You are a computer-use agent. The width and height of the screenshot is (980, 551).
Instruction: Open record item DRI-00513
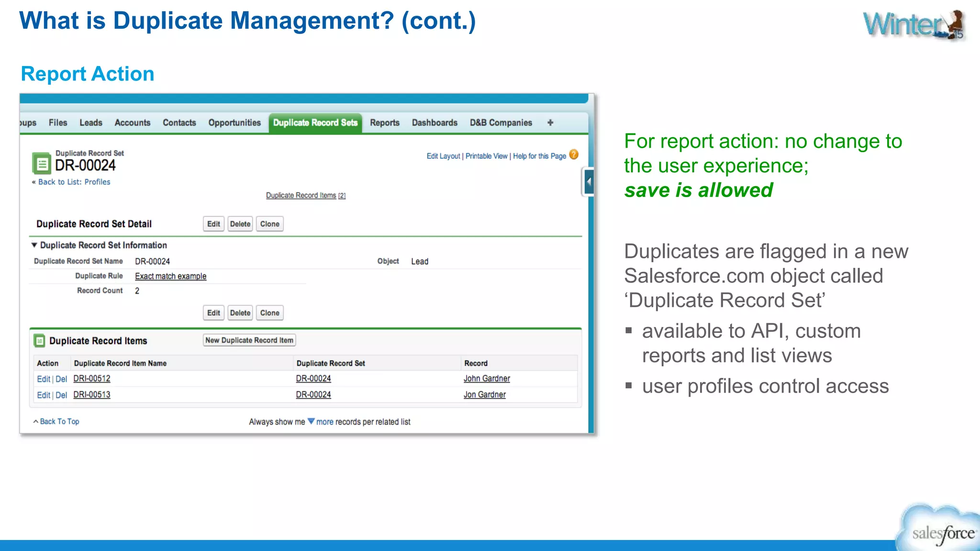[x=92, y=395]
